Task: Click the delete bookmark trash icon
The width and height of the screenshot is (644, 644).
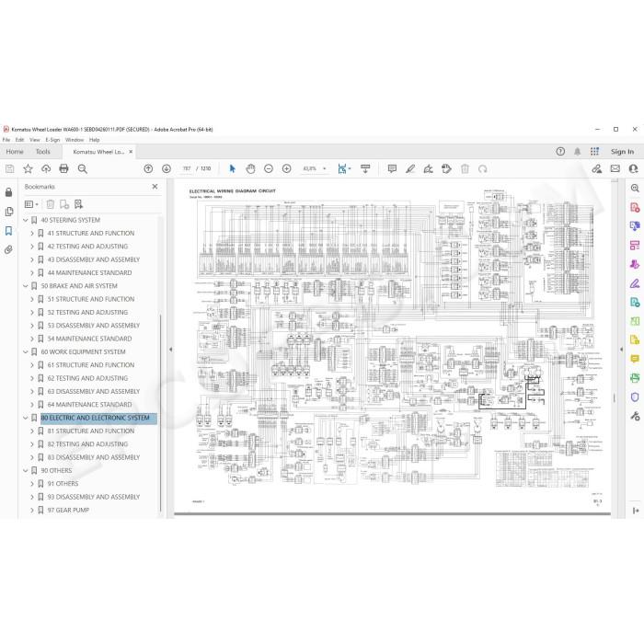Action: coord(50,204)
